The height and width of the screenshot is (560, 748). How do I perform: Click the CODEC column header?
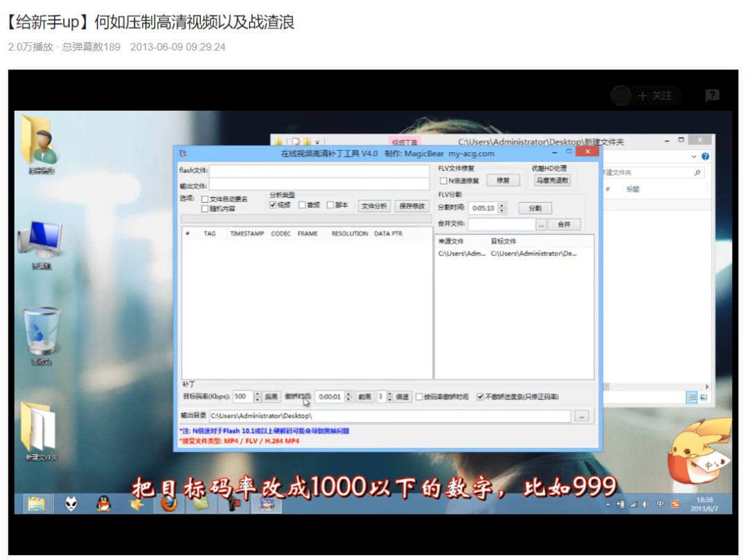coord(280,233)
